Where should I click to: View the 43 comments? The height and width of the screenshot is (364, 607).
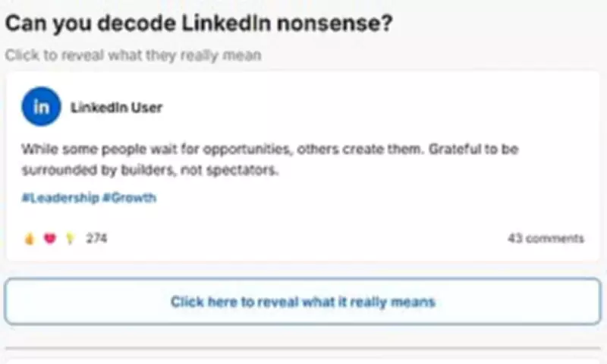pyautogui.click(x=546, y=239)
